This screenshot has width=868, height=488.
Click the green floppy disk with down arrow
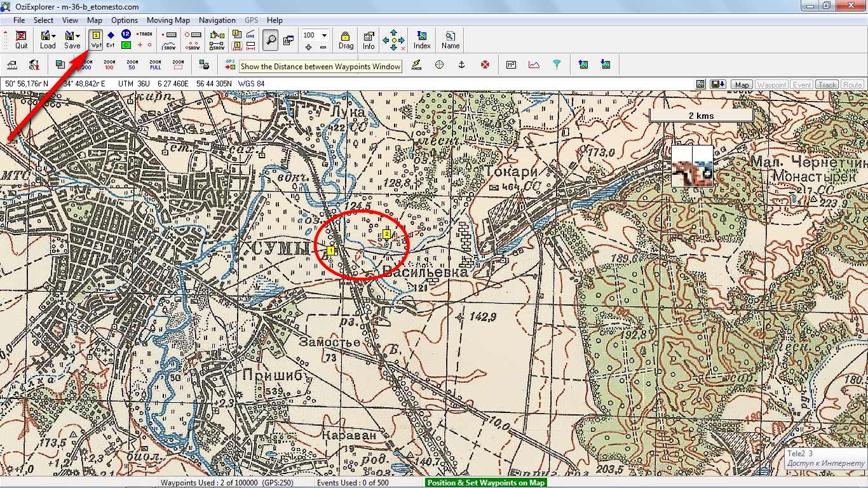click(x=718, y=85)
